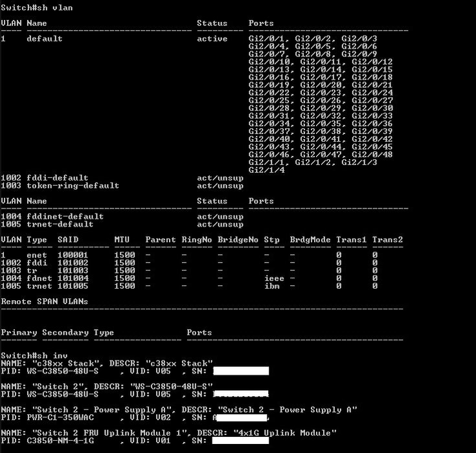Select port 'Gi2/0/48'

point(372,155)
